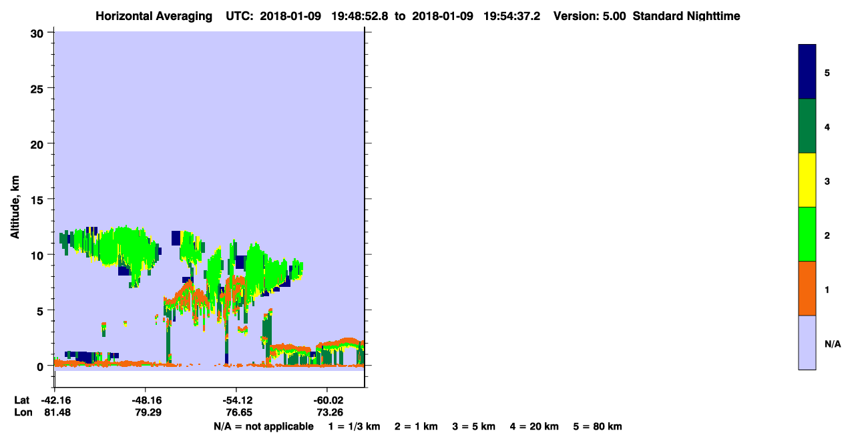Click the orange colorbar segment for 1
This screenshot has height=445, width=868.
click(x=807, y=288)
